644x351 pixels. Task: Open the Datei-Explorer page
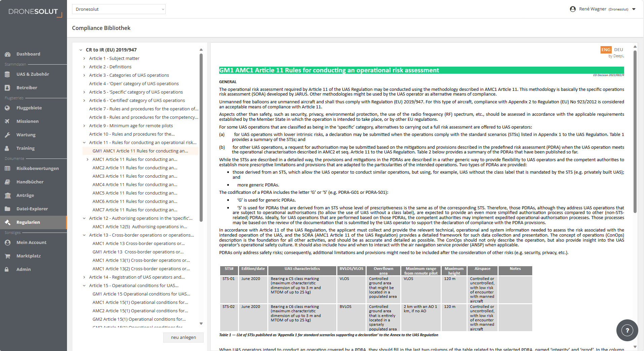(x=33, y=209)
